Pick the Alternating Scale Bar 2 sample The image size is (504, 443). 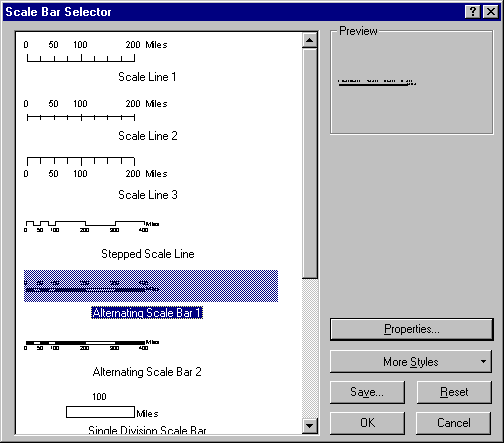click(x=92, y=345)
